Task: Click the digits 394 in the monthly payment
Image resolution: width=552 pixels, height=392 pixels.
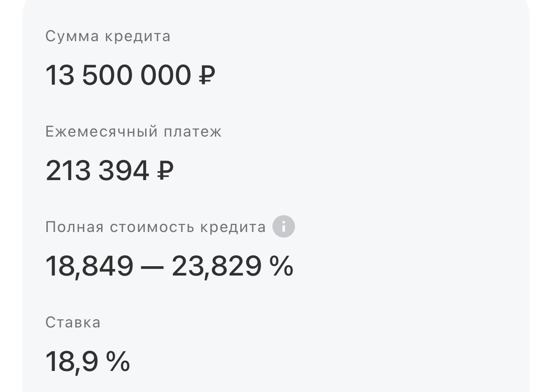Action: point(124,171)
